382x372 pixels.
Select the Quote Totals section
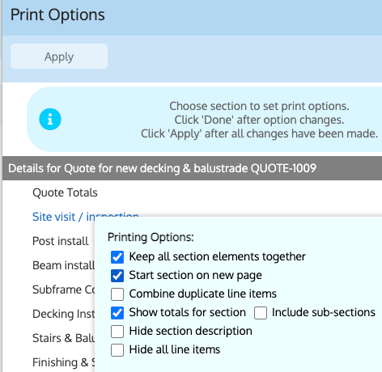click(x=65, y=193)
